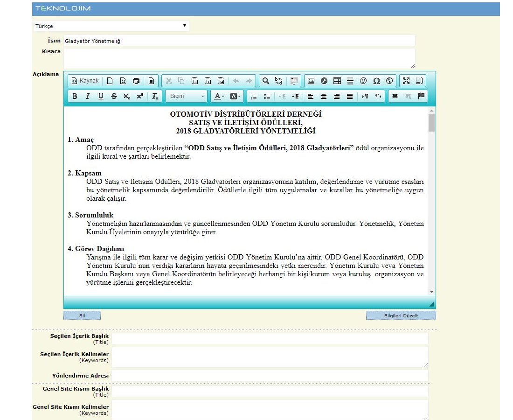Image resolution: width=513 pixels, height=420 pixels.
Task: Click the Paste as plain text icon
Action: pyautogui.click(x=208, y=81)
